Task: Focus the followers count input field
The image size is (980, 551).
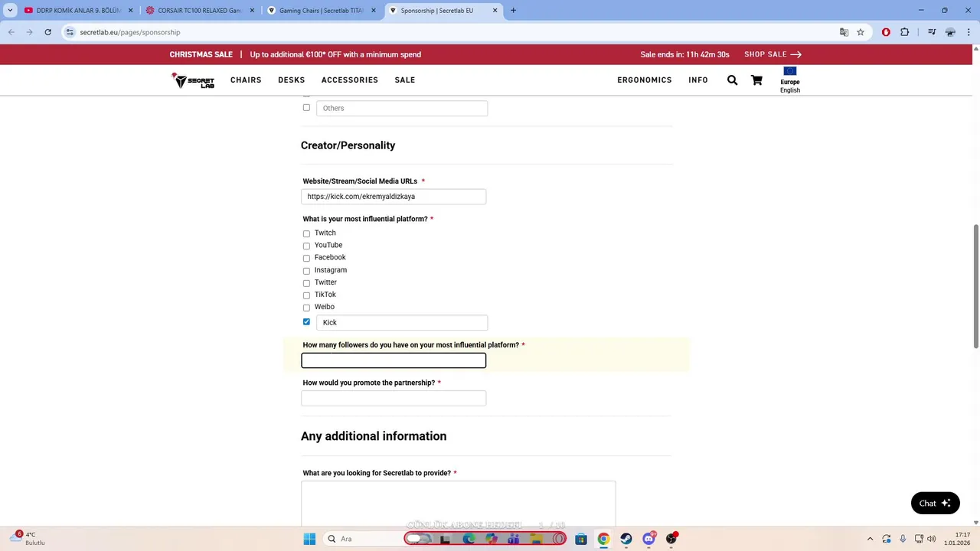Action: pyautogui.click(x=394, y=360)
